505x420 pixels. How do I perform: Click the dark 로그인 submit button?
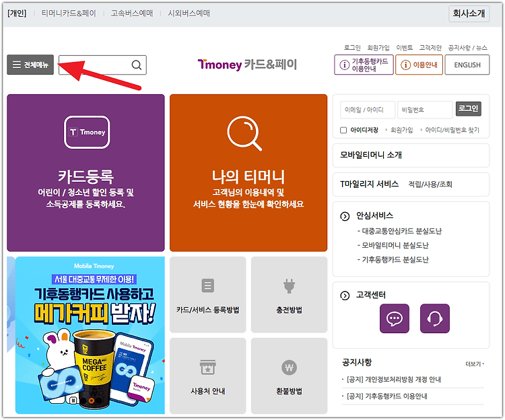pyautogui.click(x=469, y=108)
